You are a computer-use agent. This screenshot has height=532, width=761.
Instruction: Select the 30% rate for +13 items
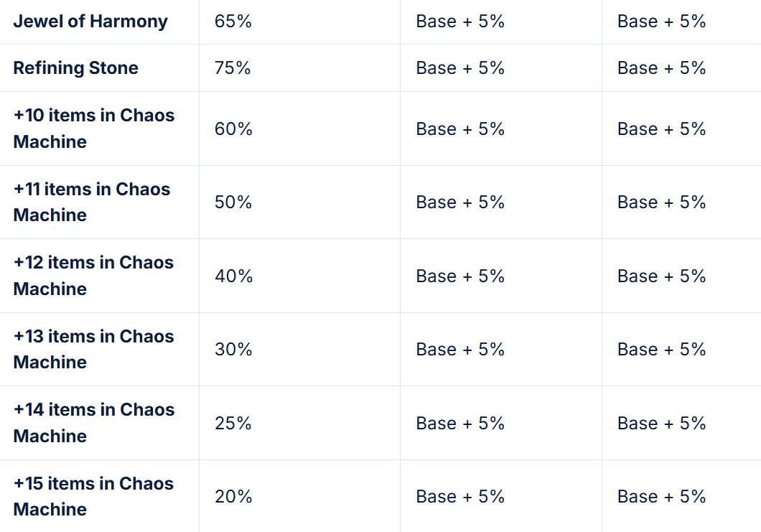[x=233, y=350]
